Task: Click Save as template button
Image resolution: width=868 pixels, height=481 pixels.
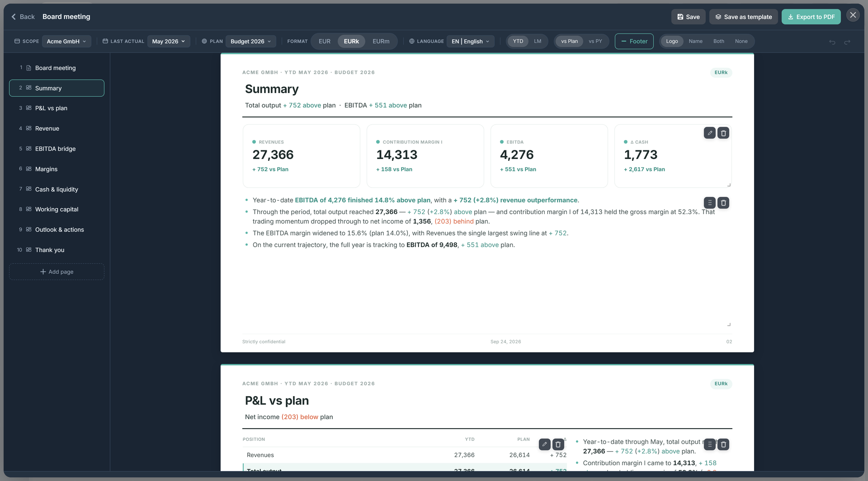Action: click(743, 17)
